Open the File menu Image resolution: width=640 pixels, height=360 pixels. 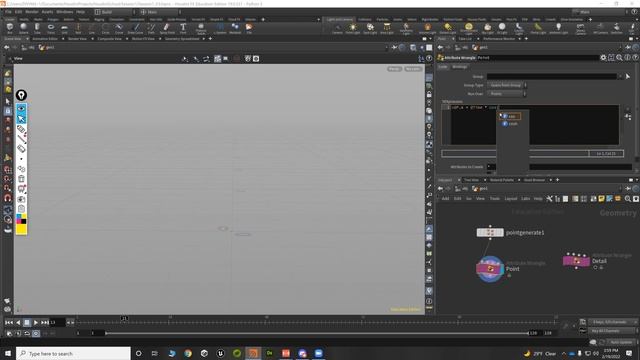[8, 12]
